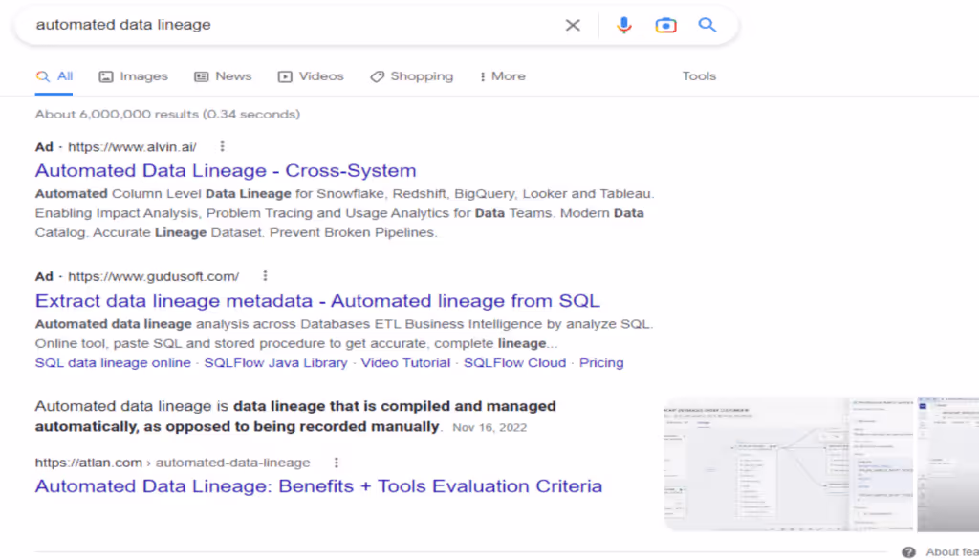
Task: Open three-dot menu beside atlan.com result
Action: (x=336, y=463)
